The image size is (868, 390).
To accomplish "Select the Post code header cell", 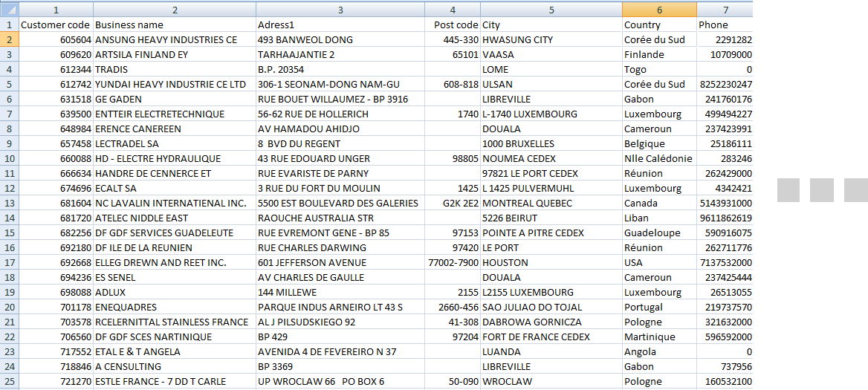I will point(453,25).
